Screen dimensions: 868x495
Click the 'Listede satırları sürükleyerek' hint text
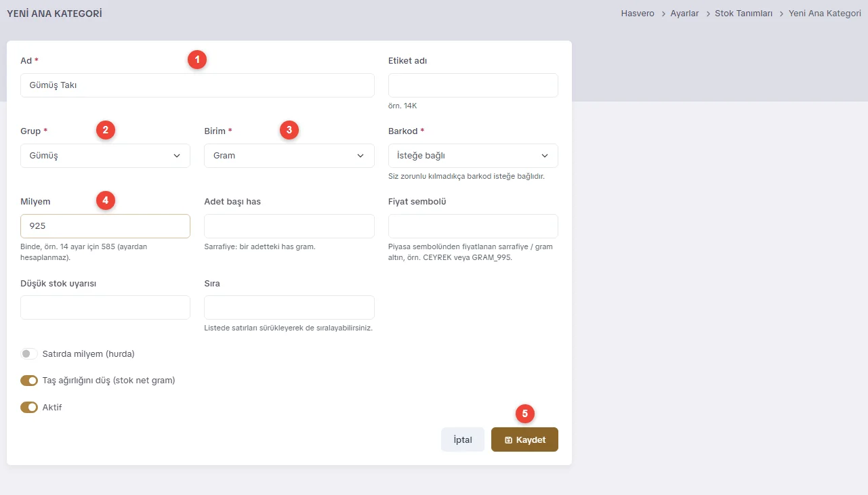[289, 328]
